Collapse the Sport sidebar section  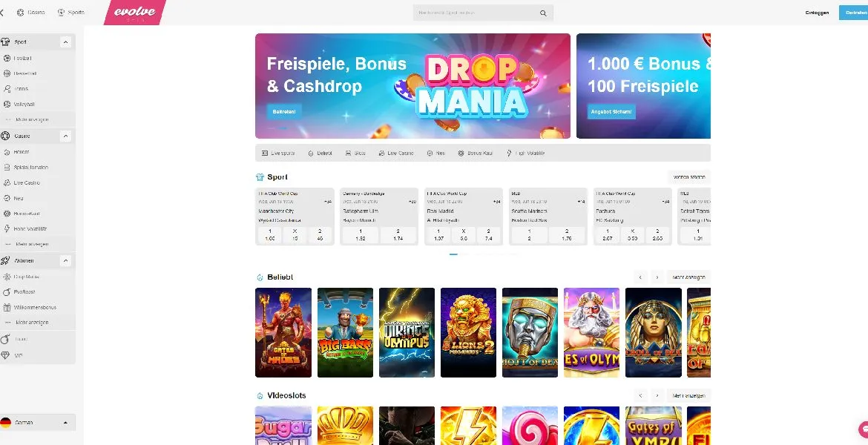tap(65, 42)
